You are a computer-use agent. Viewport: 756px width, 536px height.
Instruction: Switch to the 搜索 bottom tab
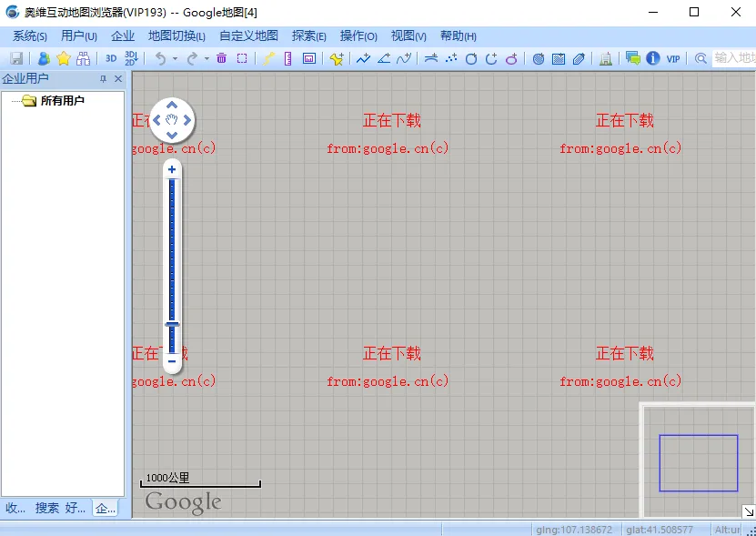[47, 508]
